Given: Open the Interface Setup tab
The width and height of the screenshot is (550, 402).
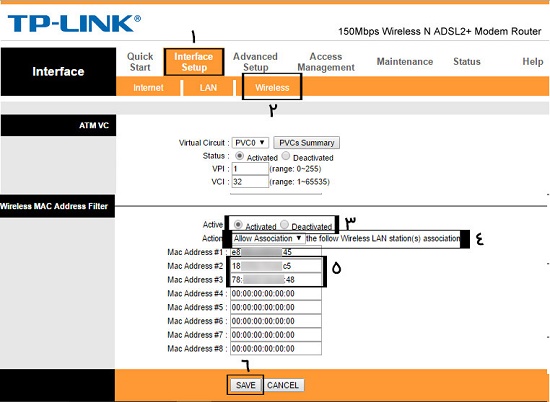Looking at the screenshot, I should pyautogui.click(x=194, y=62).
